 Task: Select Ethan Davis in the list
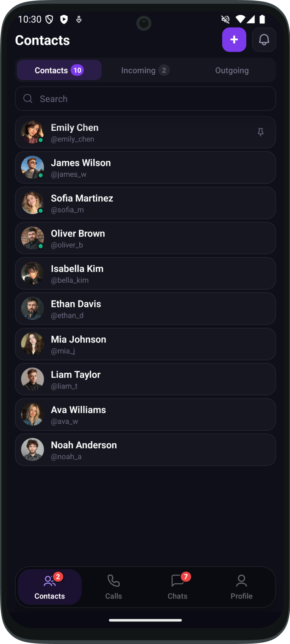click(145, 309)
